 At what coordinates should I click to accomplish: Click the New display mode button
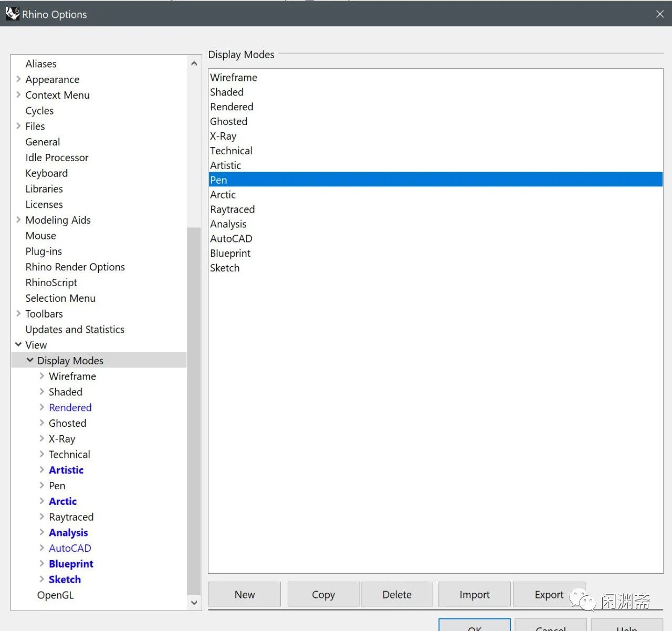pyautogui.click(x=245, y=595)
